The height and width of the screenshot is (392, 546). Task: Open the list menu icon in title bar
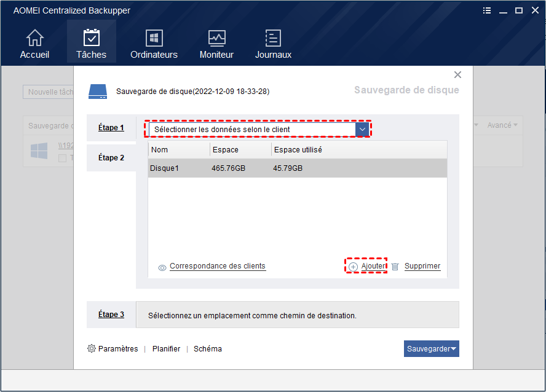click(487, 10)
